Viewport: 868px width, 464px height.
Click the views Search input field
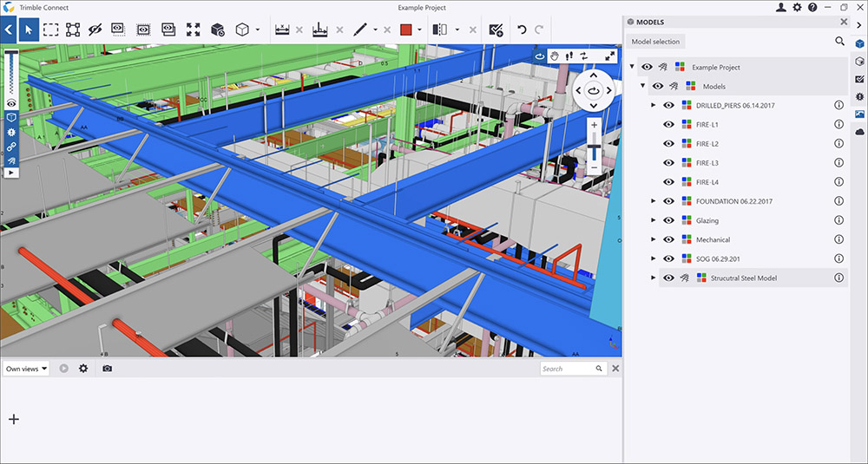[x=568, y=369]
